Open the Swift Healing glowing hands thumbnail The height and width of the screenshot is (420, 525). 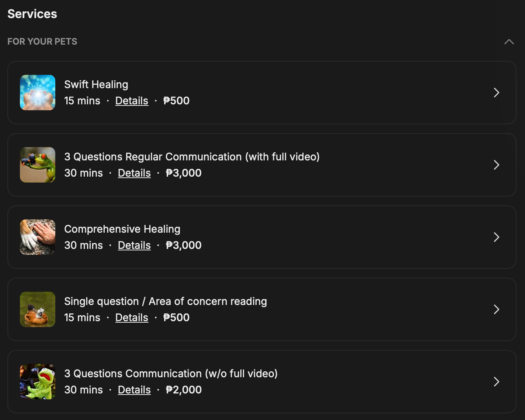click(x=38, y=93)
